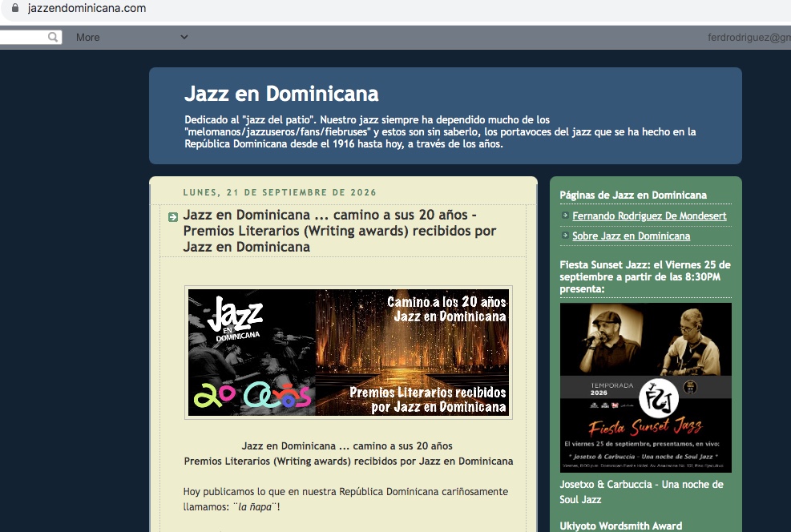Image resolution: width=791 pixels, height=532 pixels.
Task: Click the paragraph starting 'Hoy publicamos lo que'
Action: (345, 499)
